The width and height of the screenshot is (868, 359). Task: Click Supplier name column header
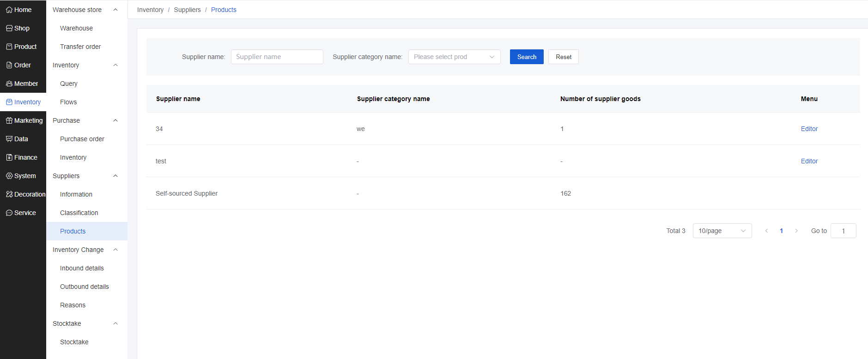pyautogui.click(x=178, y=99)
